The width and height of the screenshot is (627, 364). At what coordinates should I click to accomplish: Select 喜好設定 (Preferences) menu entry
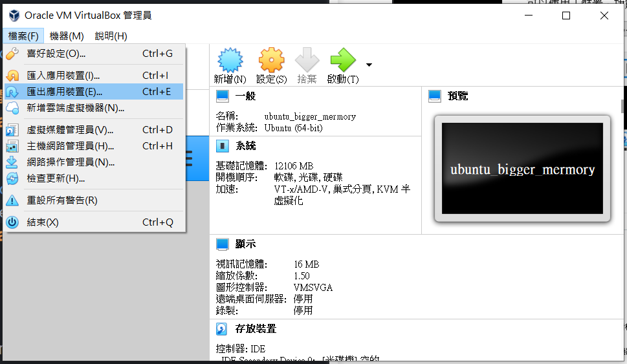point(56,54)
